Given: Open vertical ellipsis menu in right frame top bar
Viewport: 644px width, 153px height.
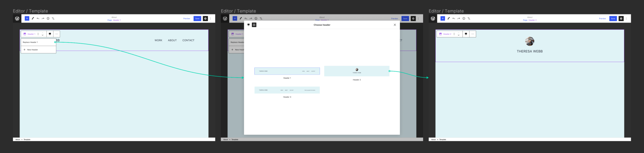Looking at the screenshot, I should 626,18.
